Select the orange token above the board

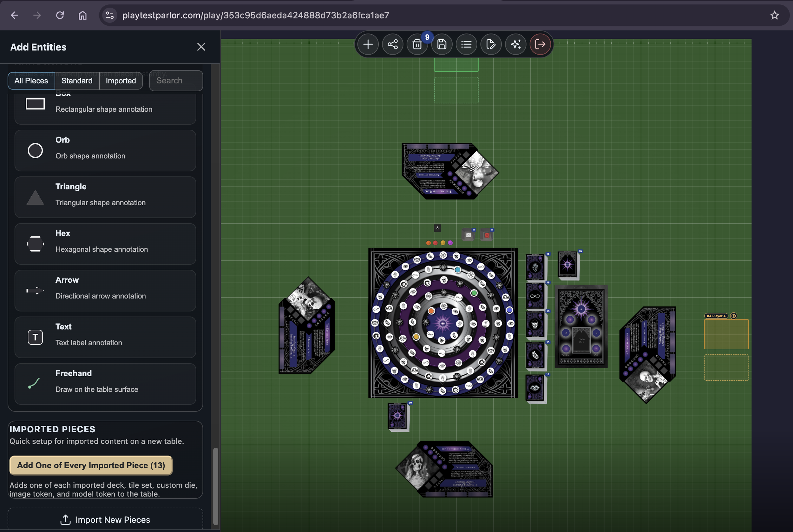429,243
